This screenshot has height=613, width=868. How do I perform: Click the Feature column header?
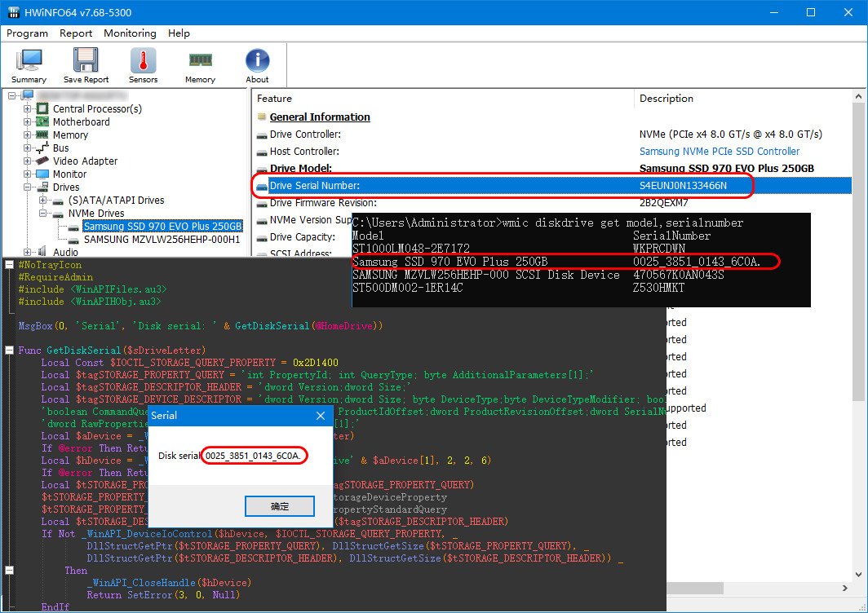443,99
